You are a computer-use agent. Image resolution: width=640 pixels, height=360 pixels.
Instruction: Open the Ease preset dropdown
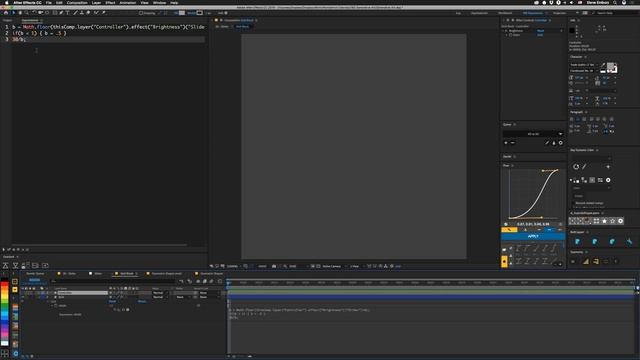coord(533,134)
